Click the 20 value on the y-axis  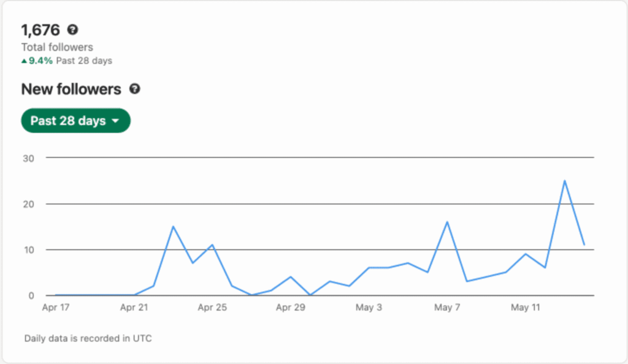(28, 204)
